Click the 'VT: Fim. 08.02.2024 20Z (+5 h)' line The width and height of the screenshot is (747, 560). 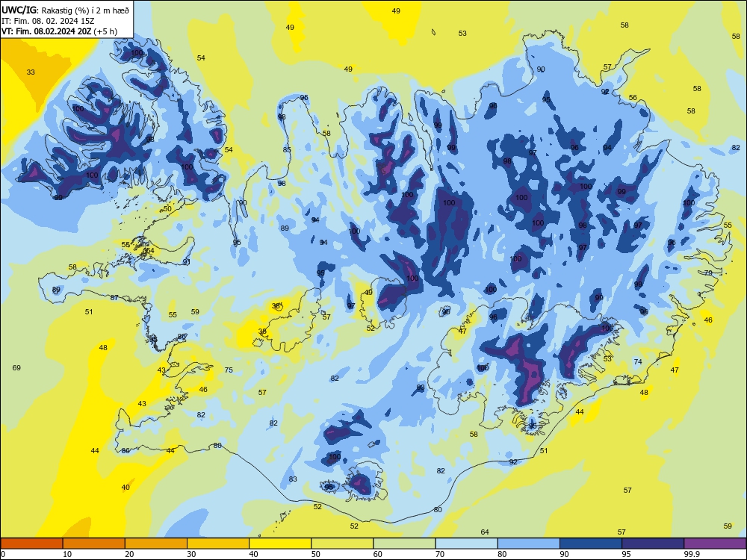click(x=59, y=31)
